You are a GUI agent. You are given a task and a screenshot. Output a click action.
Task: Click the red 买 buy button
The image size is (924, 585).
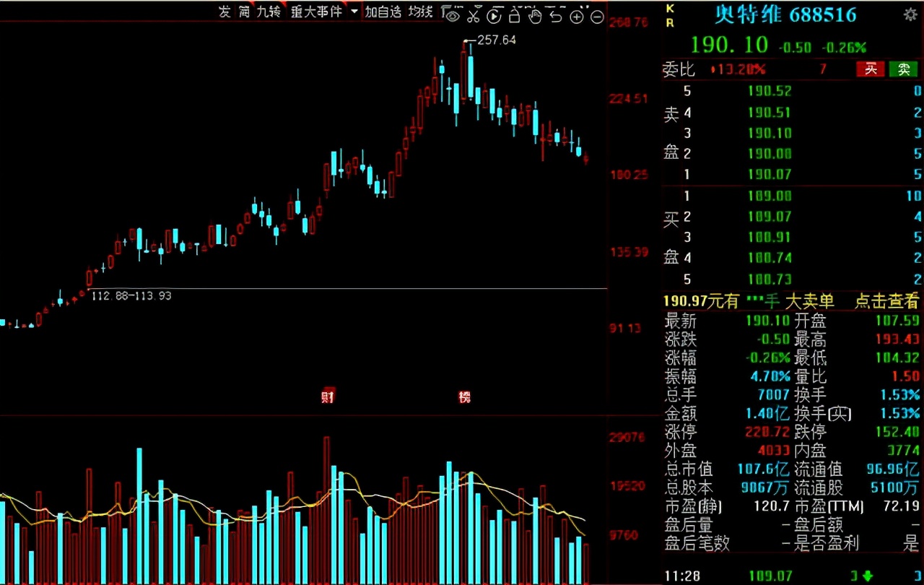871,69
